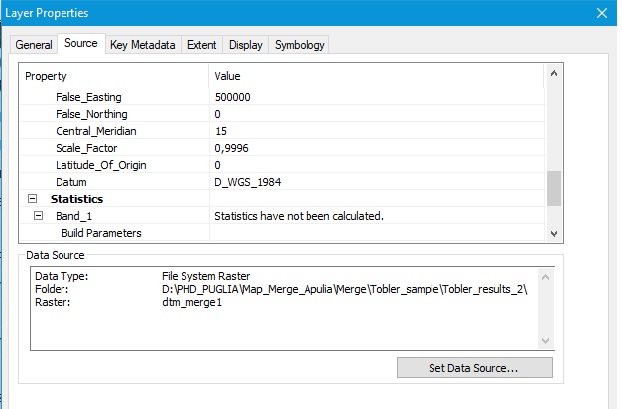This screenshot has width=622, height=409.
Task: Collapse the Band_1 node
Action: click(x=38, y=216)
